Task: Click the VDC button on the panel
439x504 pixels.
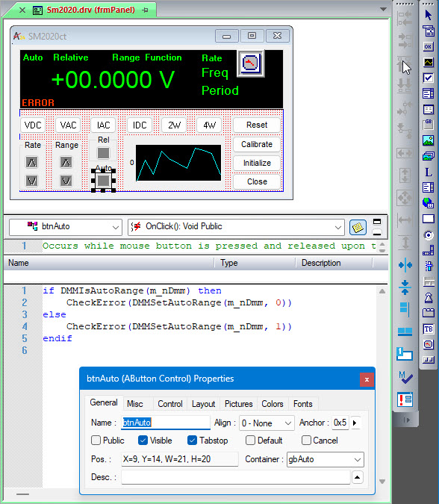Action: tap(33, 125)
